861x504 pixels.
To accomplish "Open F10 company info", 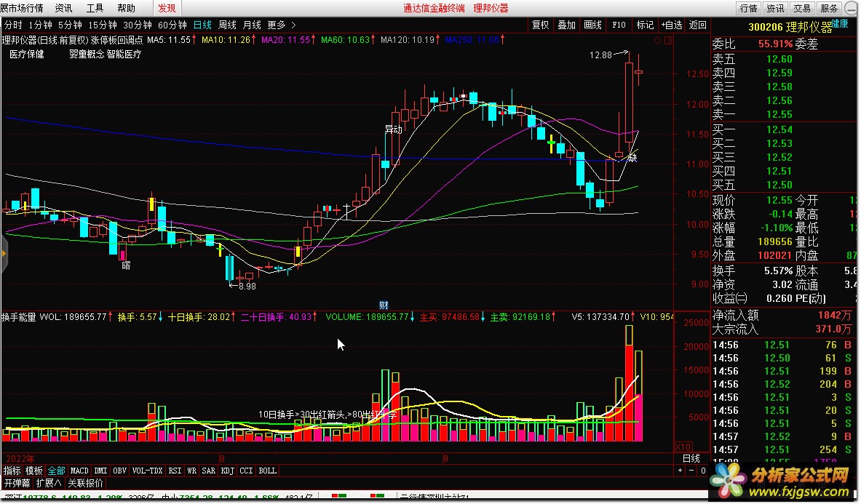I will 619,25.
